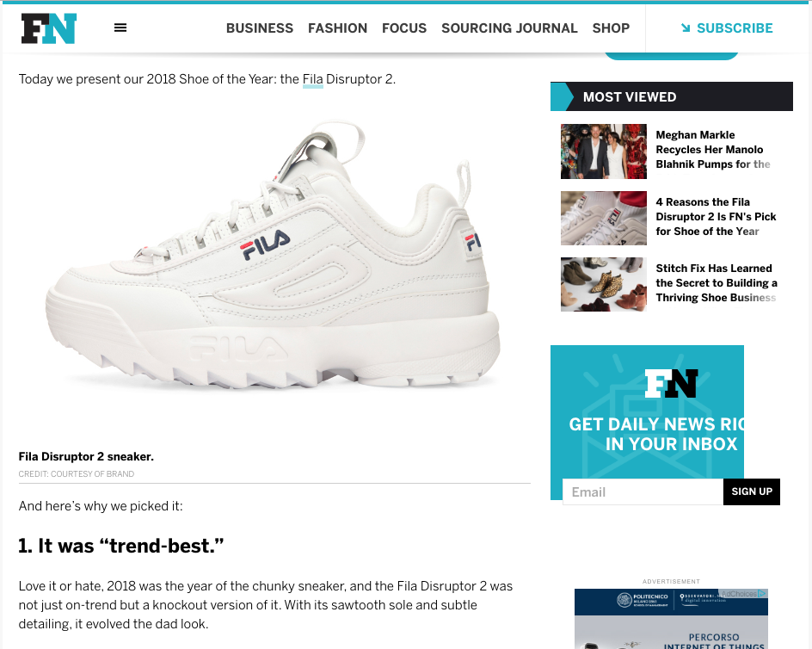Open the Business menu item
812x649 pixels.
pyautogui.click(x=260, y=28)
